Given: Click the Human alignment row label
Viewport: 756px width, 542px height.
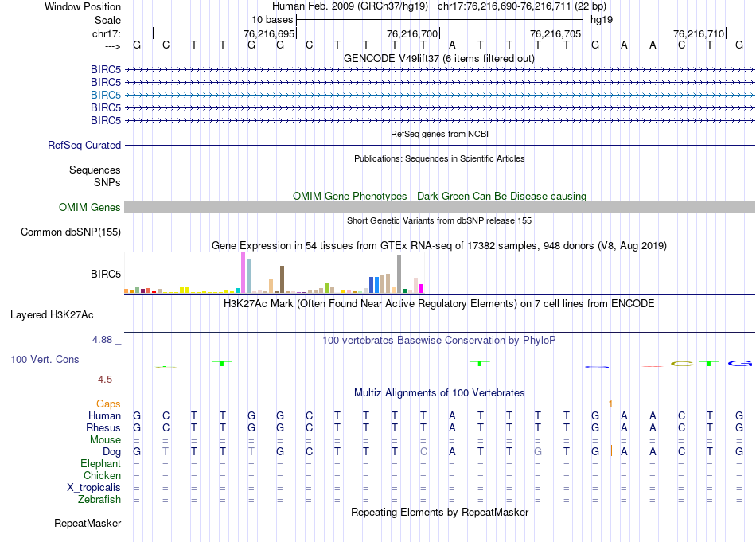Looking at the screenshot, I should (104, 415).
